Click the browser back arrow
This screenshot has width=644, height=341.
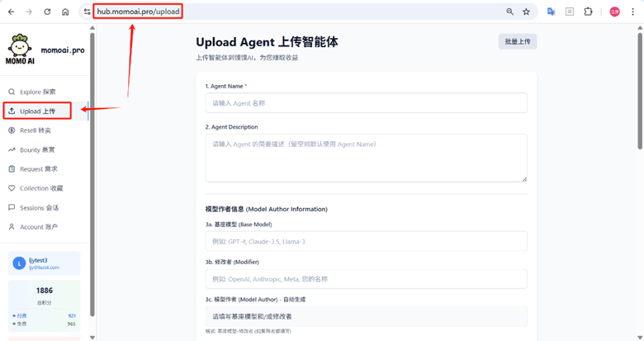12,12
